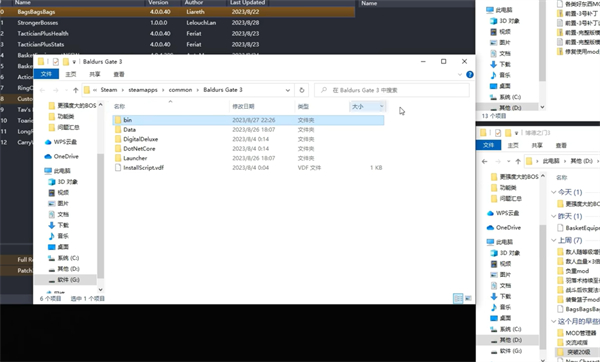600x362 pixels.
Task: Collapse the 上周 (7) group
Action: pos(553,240)
